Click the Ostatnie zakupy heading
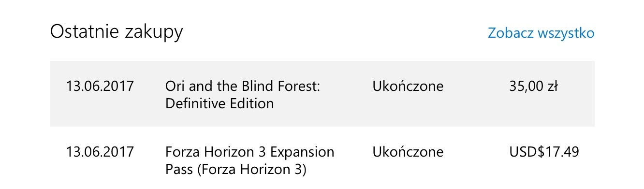This screenshot has width=644, height=189. pos(117,32)
